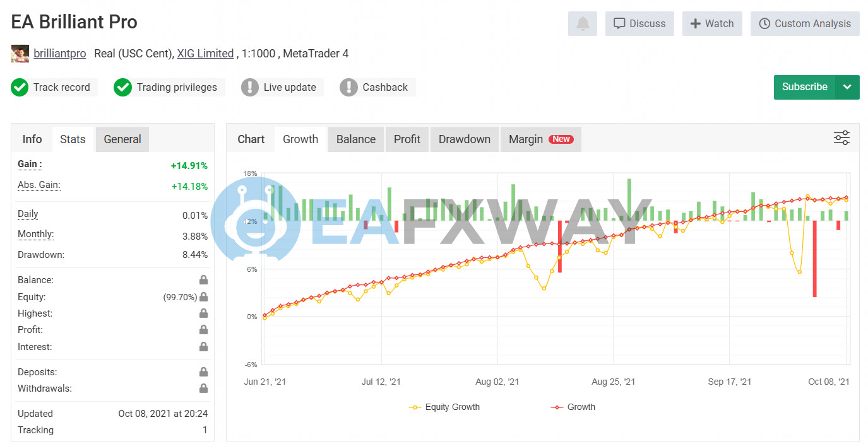The image size is (868, 444).
Task: Click the Profit lock icon
Action: [x=203, y=330]
